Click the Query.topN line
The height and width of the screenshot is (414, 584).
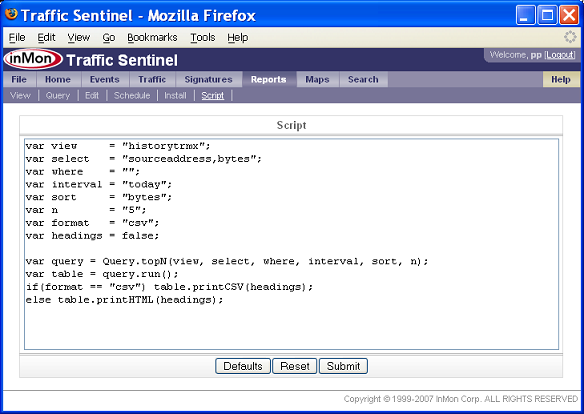[227, 261]
